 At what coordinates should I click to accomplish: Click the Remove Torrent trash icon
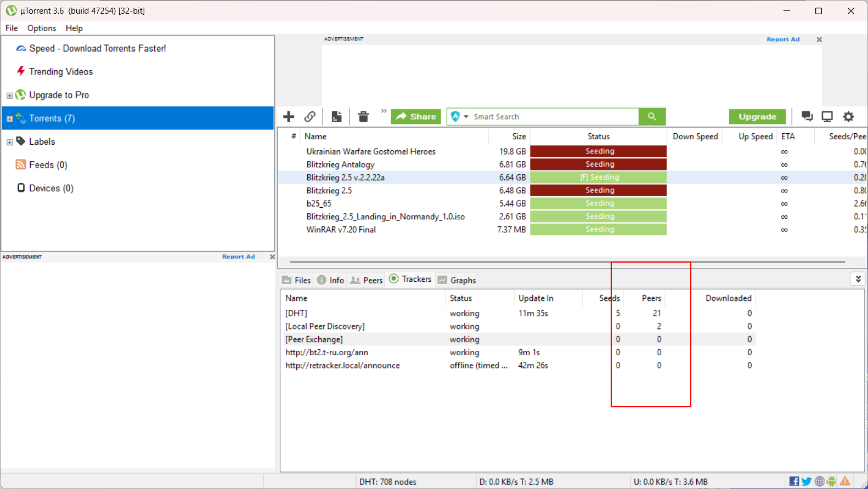tap(363, 117)
